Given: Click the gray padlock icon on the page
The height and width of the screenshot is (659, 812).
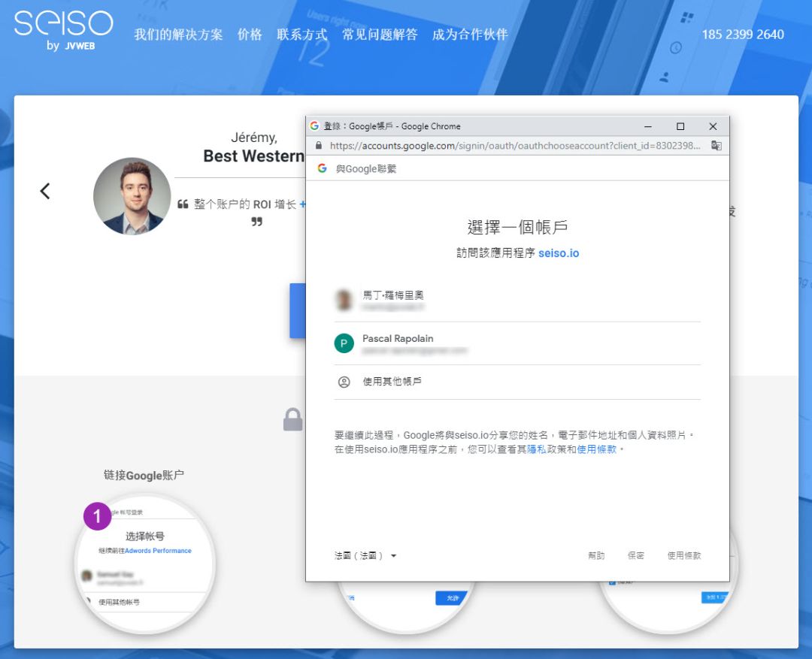Looking at the screenshot, I should (293, 419).
